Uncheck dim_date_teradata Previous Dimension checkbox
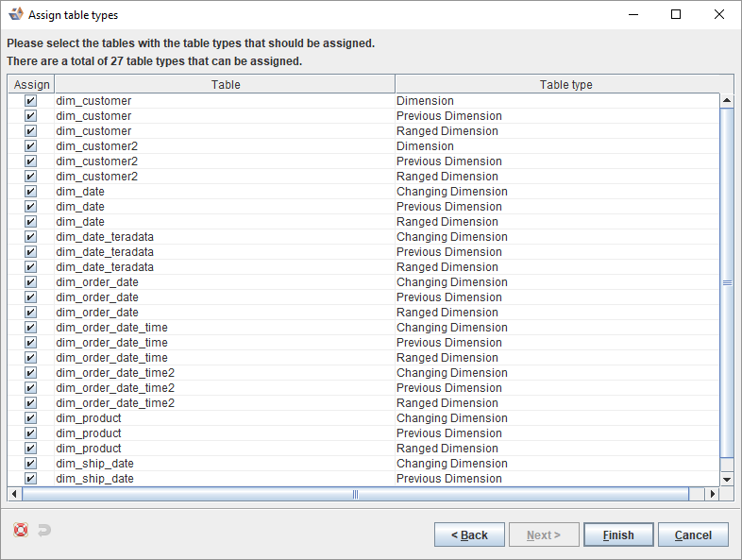This screenshot has width=742, height=560. (30, 252)
